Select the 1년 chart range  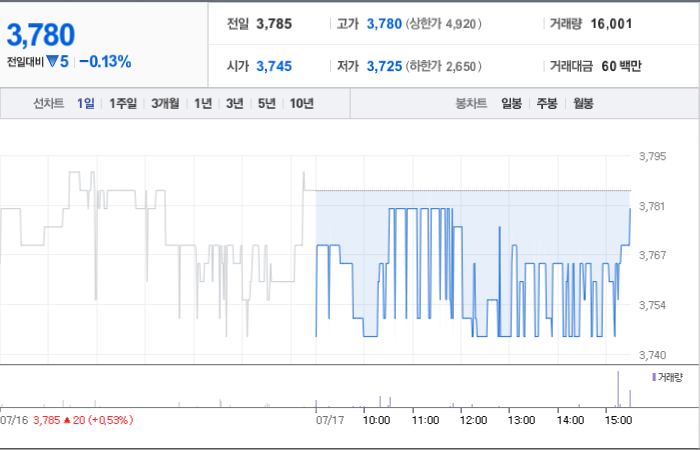pyautogui.click(x=203, y=104)
